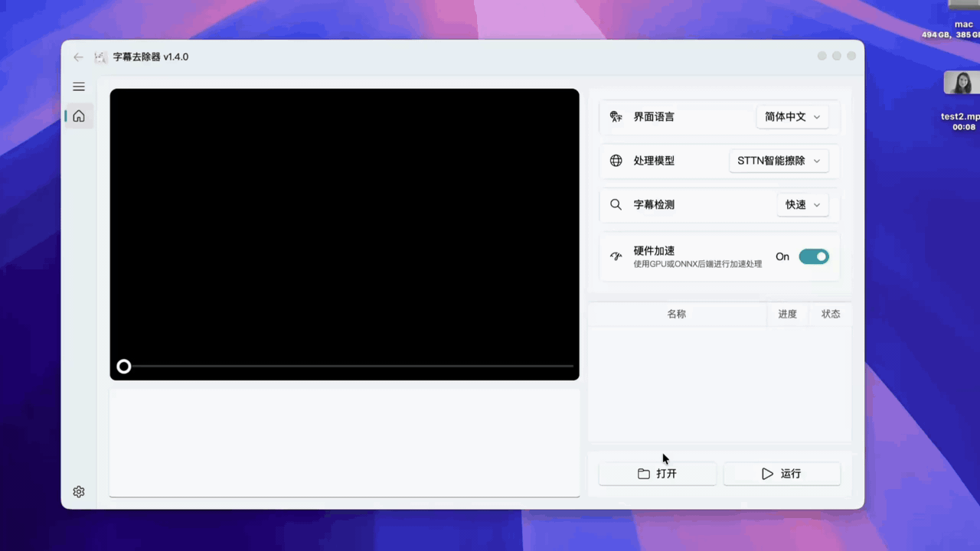Disable the 硬件加速 hardware acceleration toggle
Screen dimensions: 980x551
(814, 256)
